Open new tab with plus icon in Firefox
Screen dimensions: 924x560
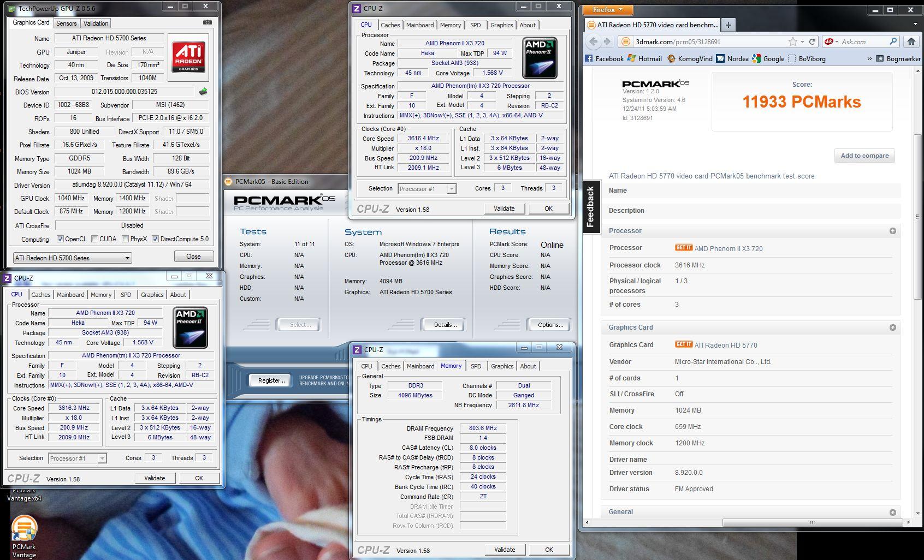click(728, 25)
